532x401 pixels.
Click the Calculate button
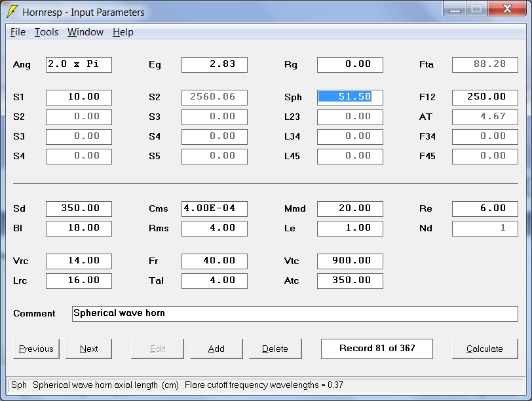(x=485, y=349)
